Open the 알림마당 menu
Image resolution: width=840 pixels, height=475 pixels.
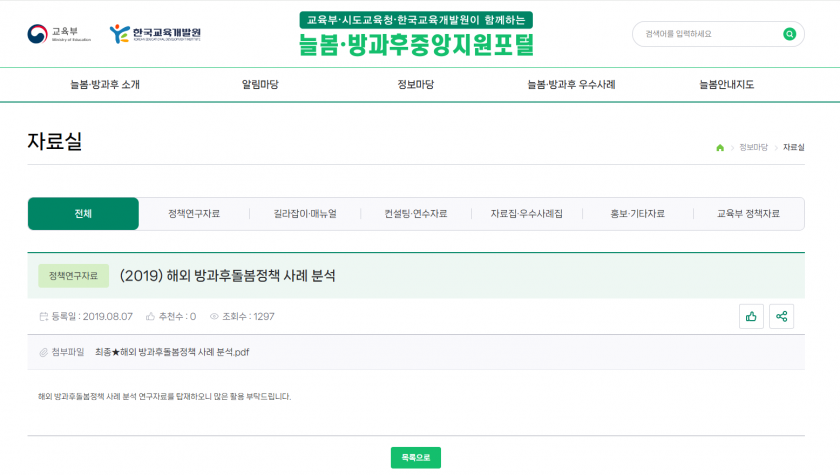[260, 85]
